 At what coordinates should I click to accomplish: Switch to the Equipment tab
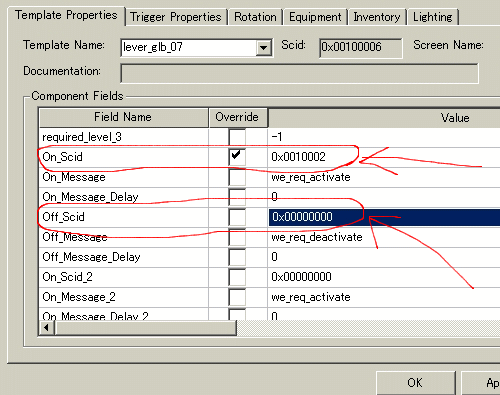tap(315, 17)
